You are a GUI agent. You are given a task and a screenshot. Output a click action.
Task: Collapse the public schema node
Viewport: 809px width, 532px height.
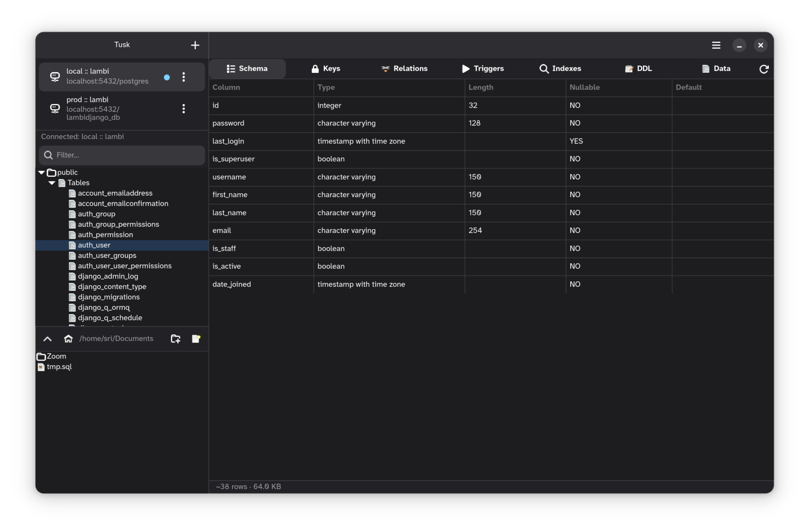(x=41, y=172)
